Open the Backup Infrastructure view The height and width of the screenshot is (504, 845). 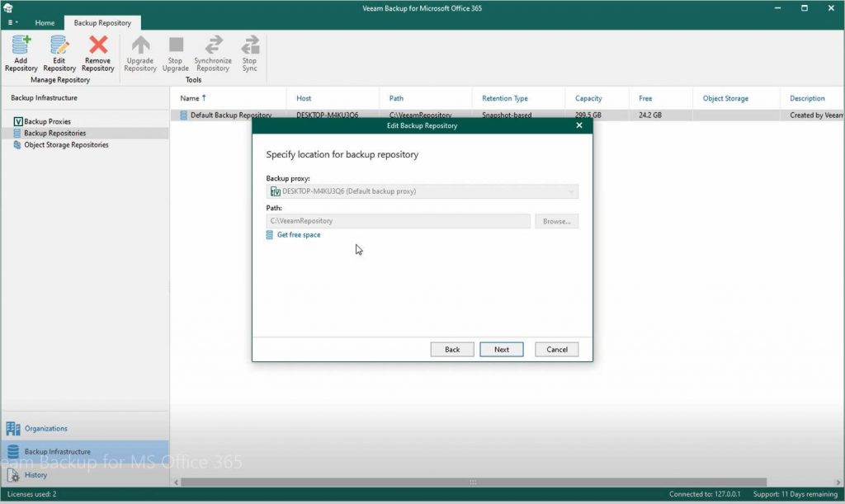[85, 452]
